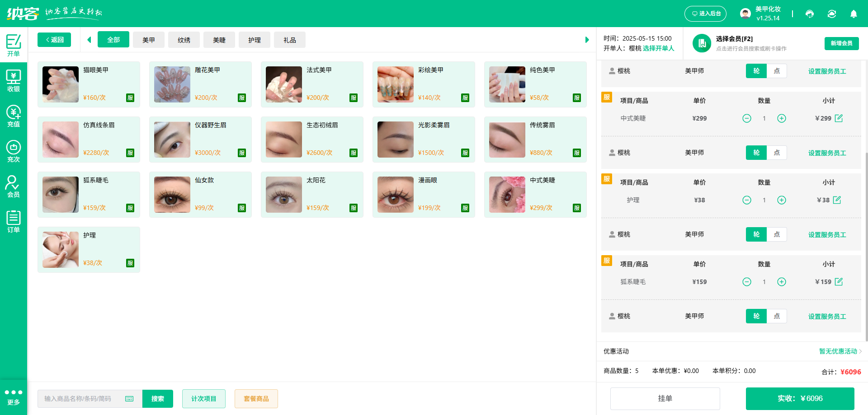868x415 pixels.
Task: Add 仙女款 ¥99 lash card
Action: (x=200, y=195)
